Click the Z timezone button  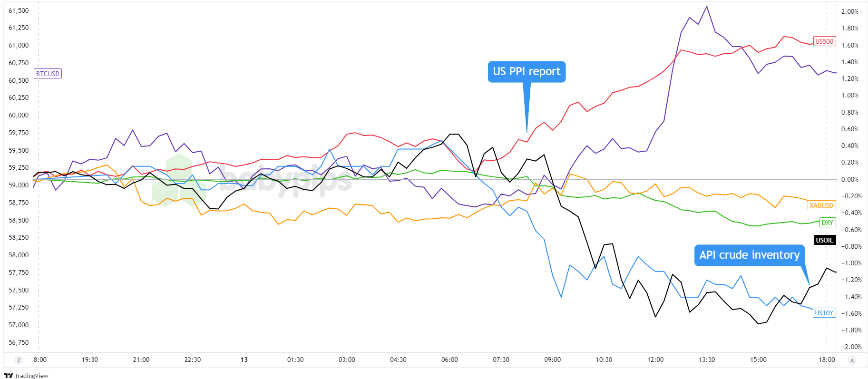point(19,360)
